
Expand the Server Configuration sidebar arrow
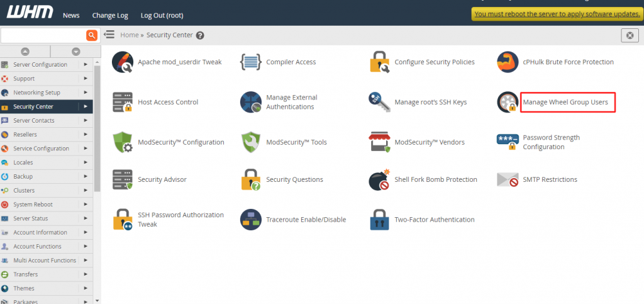(86, 65)
